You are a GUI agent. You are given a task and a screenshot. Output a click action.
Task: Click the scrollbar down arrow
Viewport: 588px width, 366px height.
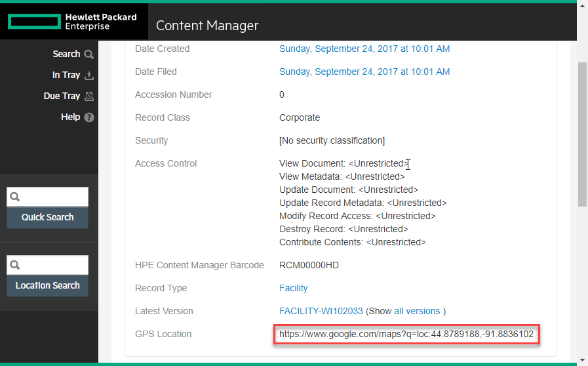point(582,359)
